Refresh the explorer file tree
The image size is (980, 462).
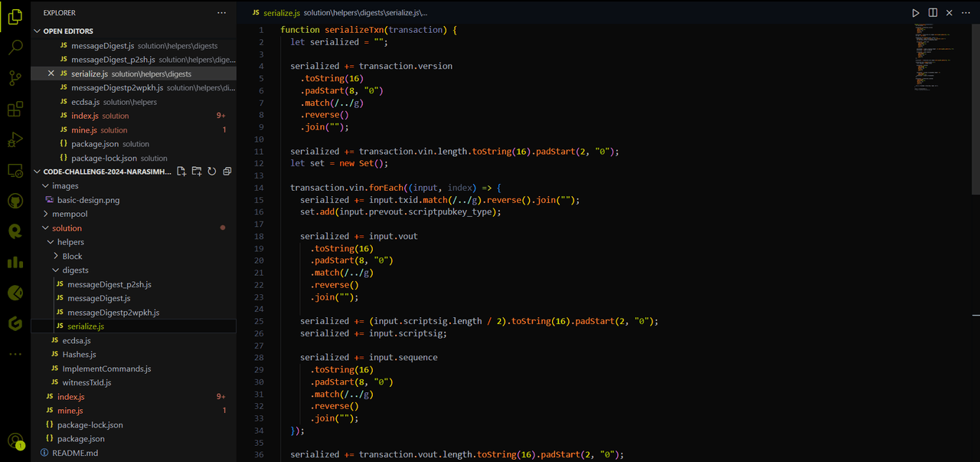[212, 172]
